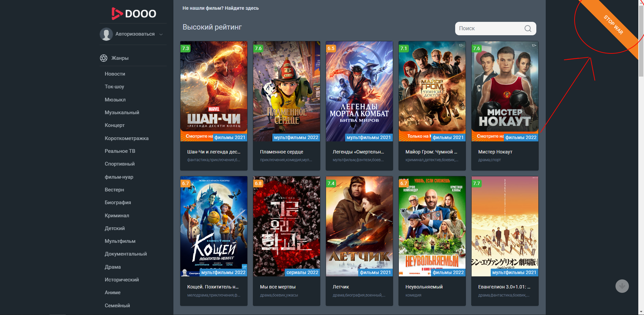Click the STOP WAR corner ribbon
644x315 pixels.
[614, 25]
